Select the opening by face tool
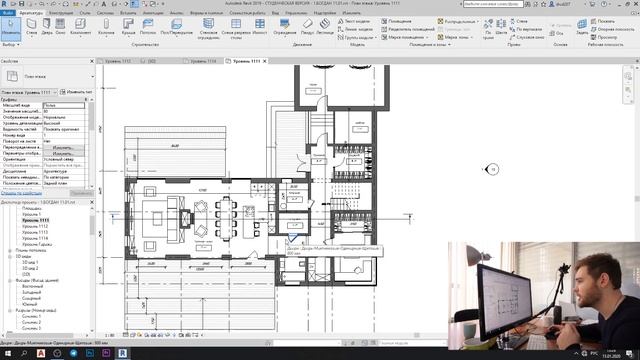Image resolution: width=640 pixels, height=360 pixels. click(x=488, y=29)
